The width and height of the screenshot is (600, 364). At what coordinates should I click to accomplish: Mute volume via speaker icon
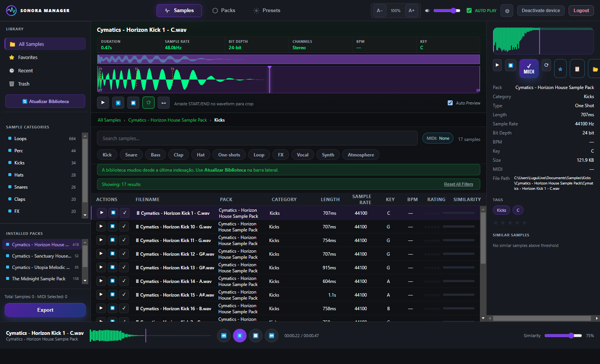point(427,11)
